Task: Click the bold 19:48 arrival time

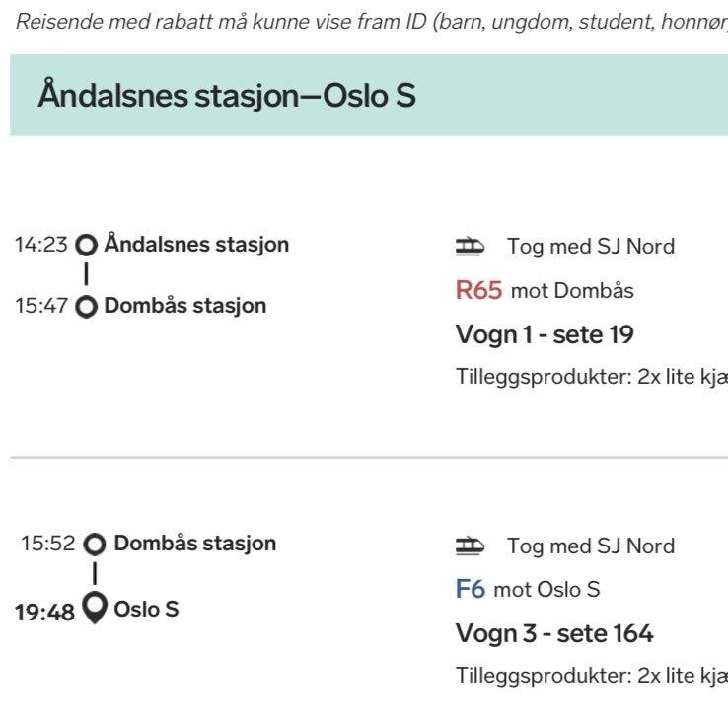Action: [x=44, y=613]
